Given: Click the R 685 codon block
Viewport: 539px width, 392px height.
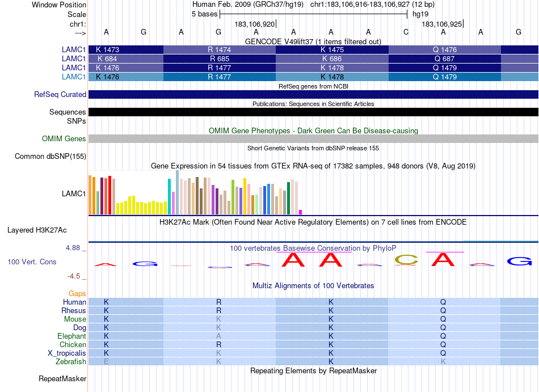Looking at the screenshot, I should coord(220,59).
